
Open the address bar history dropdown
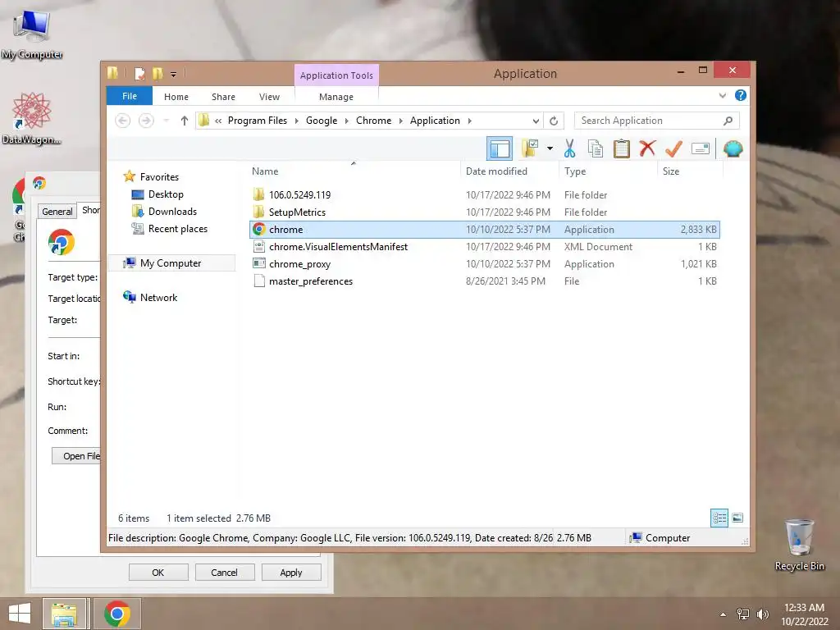click(x=535, y=121)
